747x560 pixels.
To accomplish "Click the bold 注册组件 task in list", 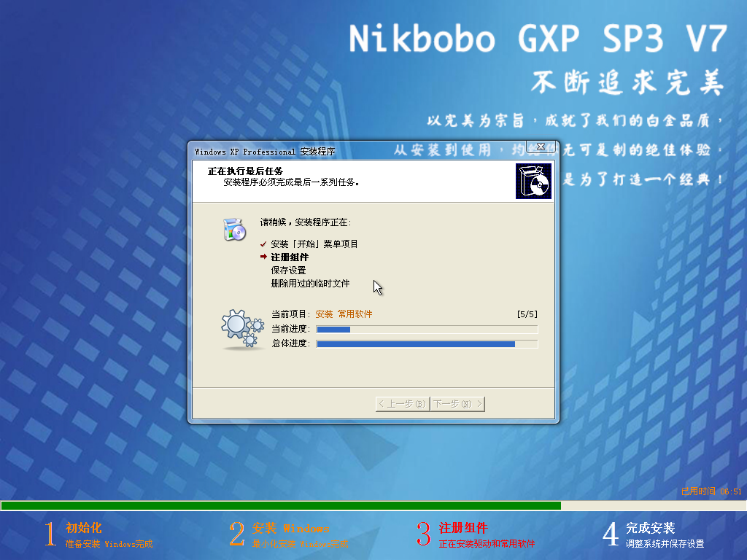I will 290,257.
